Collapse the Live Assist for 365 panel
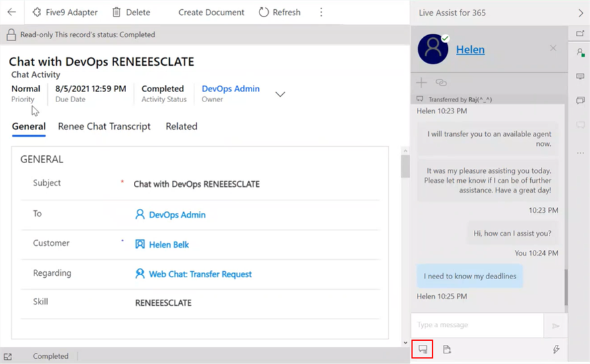The height and width of the screenshot is (364, 590). (x=581, y=13)
